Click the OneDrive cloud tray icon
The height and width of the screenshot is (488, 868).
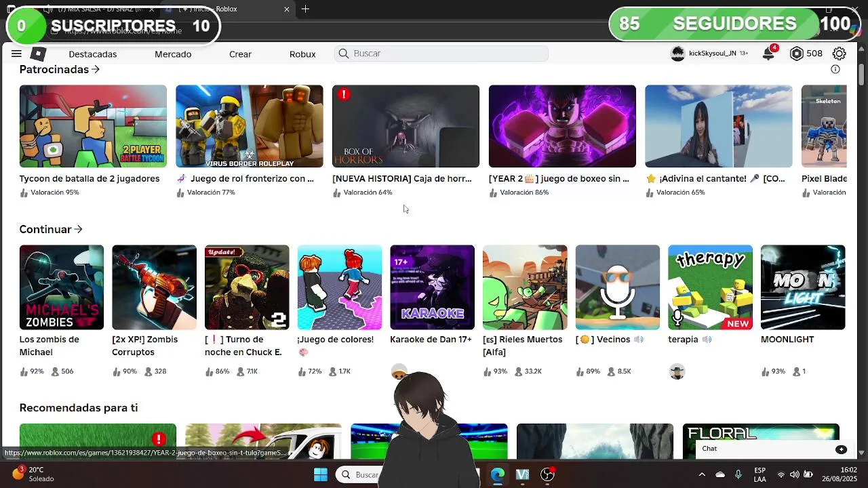click(720, 474)
